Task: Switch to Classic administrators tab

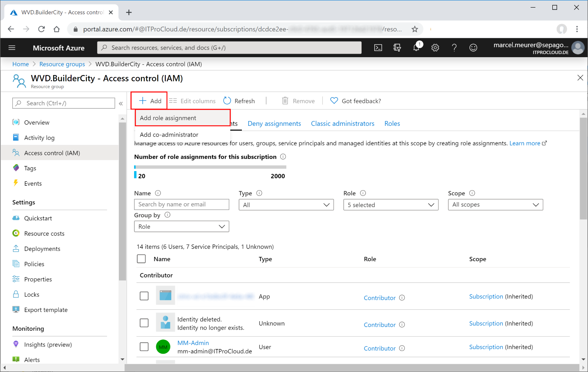Action: click(x=343, y=123)
